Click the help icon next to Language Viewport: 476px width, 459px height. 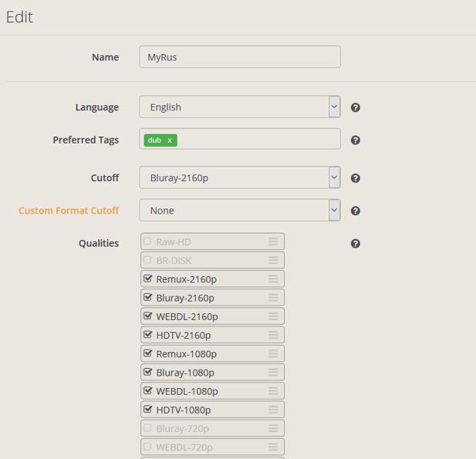(x=356, y=107)
